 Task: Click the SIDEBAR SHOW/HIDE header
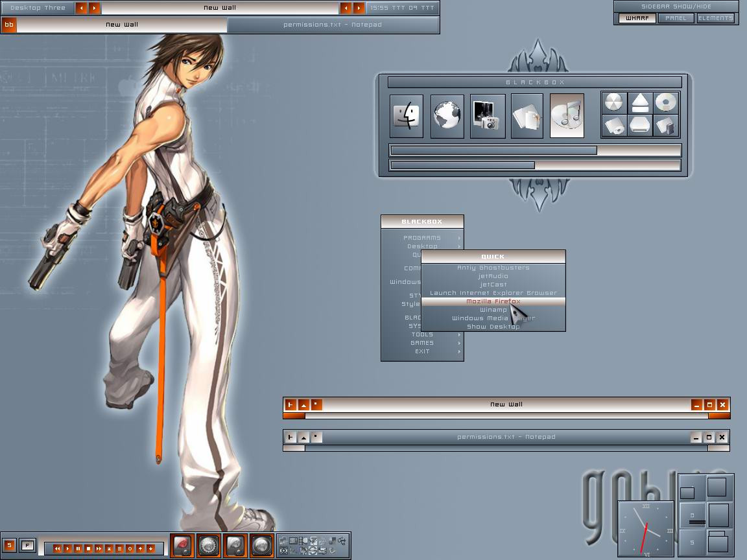click(x=676, y=6)
